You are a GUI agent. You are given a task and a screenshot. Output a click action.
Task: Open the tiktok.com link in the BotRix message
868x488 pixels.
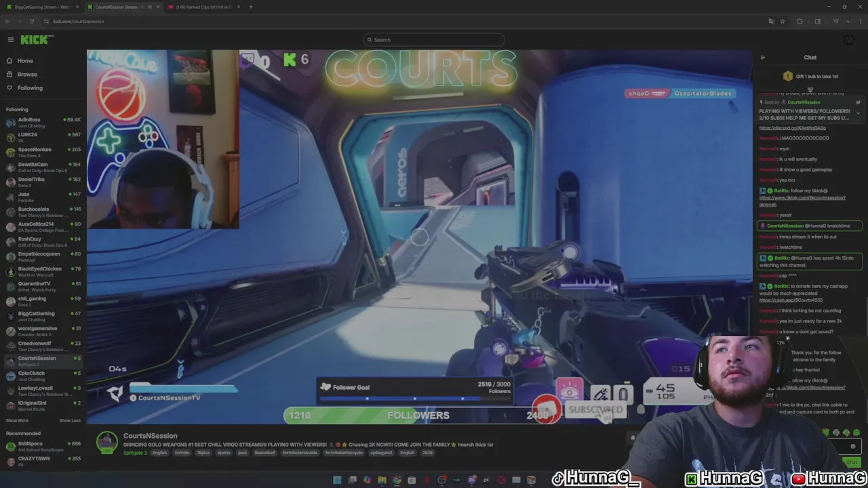click(x=802, y=201)
